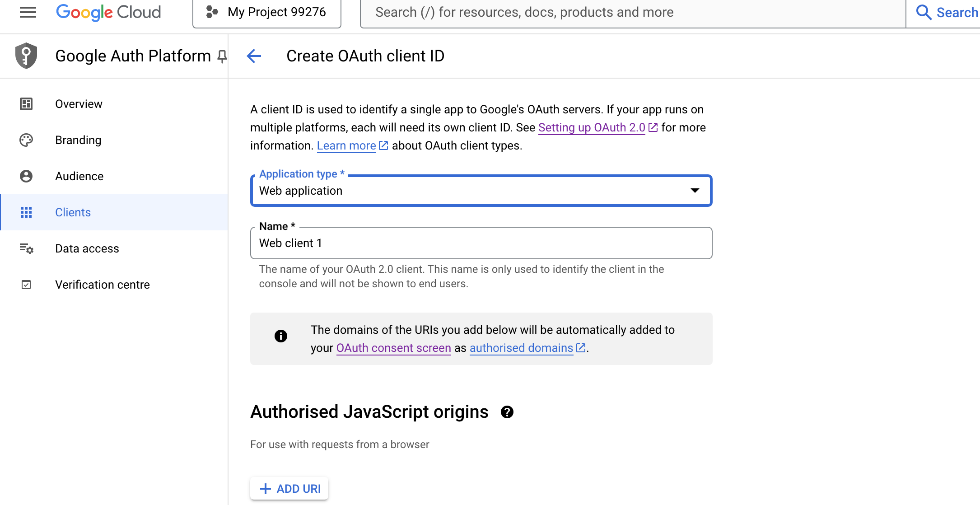Click the text 'For use with requests from a browser'

[340, 444]
